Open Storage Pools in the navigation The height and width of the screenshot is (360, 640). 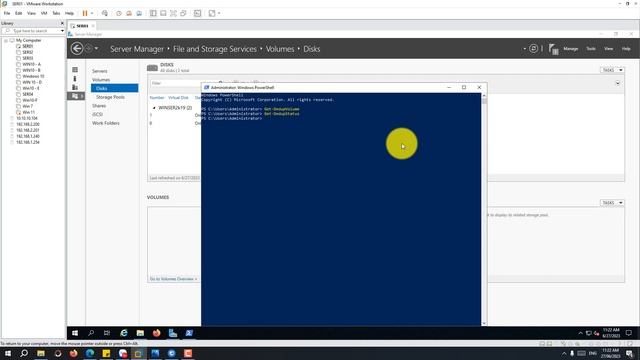click(111, 97)
